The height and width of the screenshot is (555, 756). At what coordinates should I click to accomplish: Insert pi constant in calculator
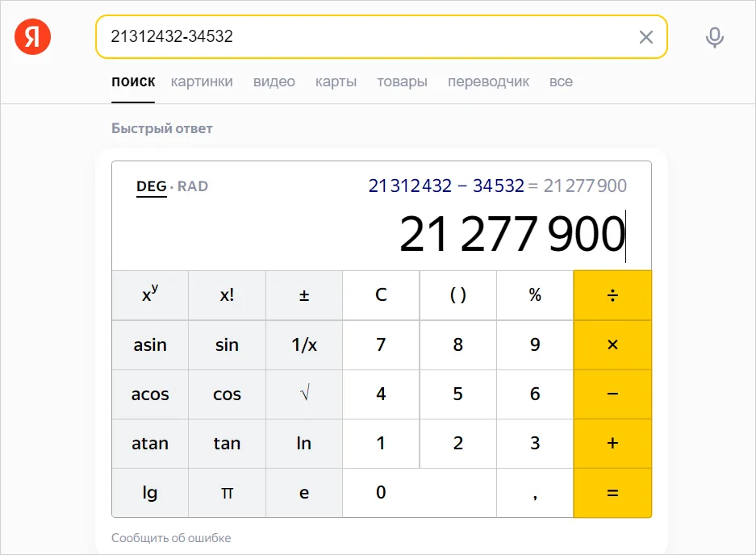tap(227, 493)
